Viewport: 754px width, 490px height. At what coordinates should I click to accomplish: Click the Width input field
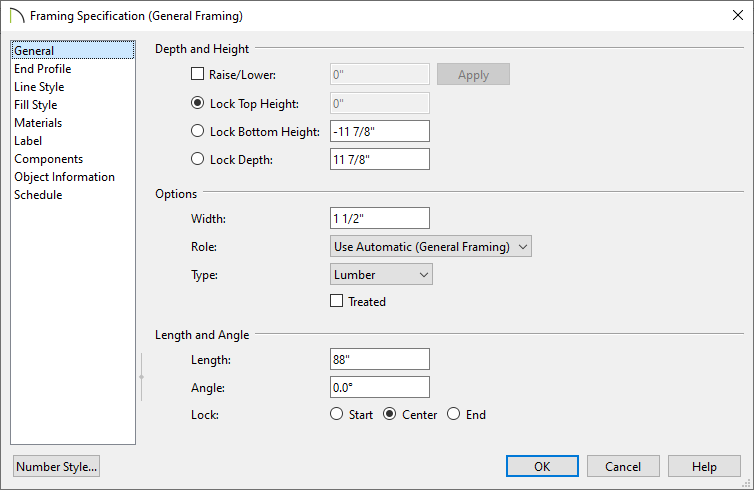tap(380, 218)
